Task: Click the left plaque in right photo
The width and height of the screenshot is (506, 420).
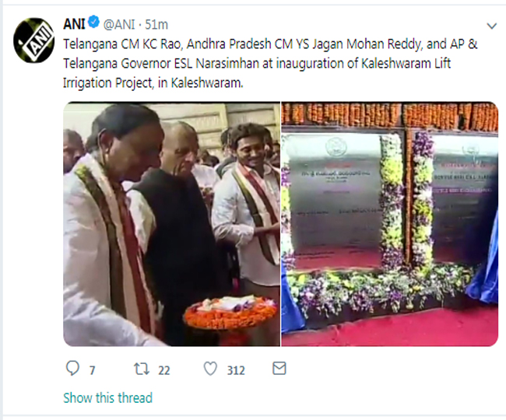Action: (334, 201)
